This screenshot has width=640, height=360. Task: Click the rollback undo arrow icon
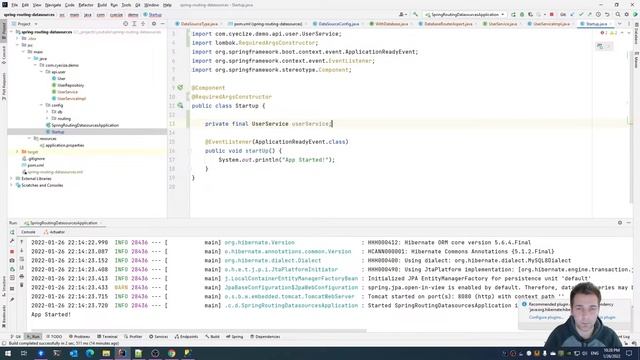click(607, 14)
